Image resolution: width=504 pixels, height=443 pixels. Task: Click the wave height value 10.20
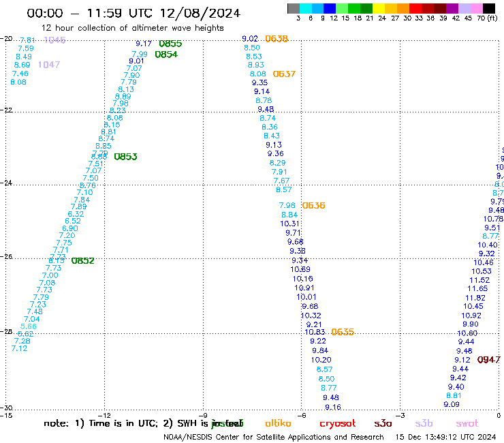(x=321, y=360)
